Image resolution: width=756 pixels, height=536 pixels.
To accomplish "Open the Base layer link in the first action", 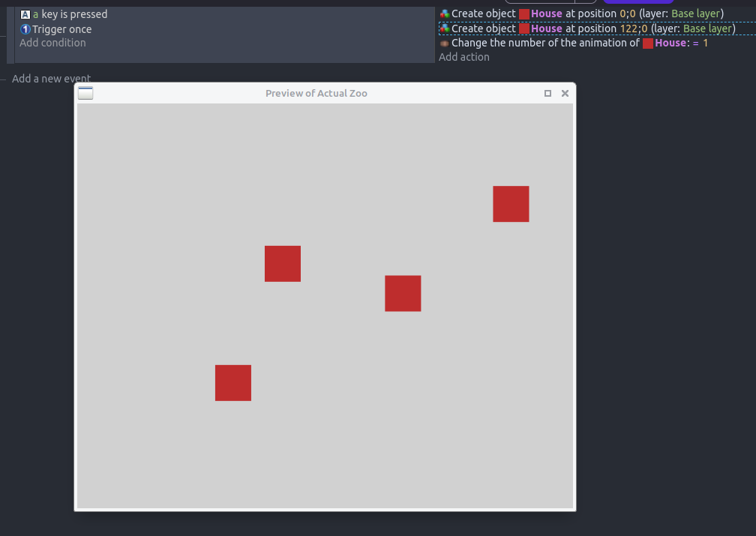I will click(696, 13).
